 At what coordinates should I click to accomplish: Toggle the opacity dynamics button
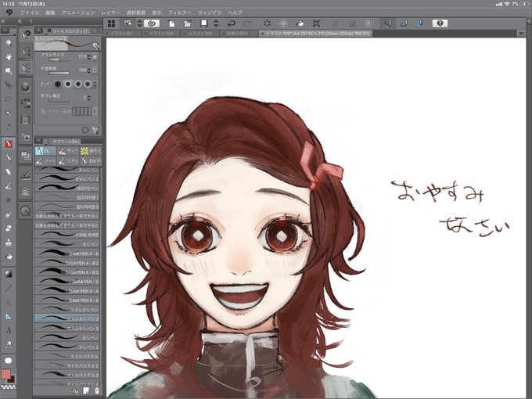[95, 70]
